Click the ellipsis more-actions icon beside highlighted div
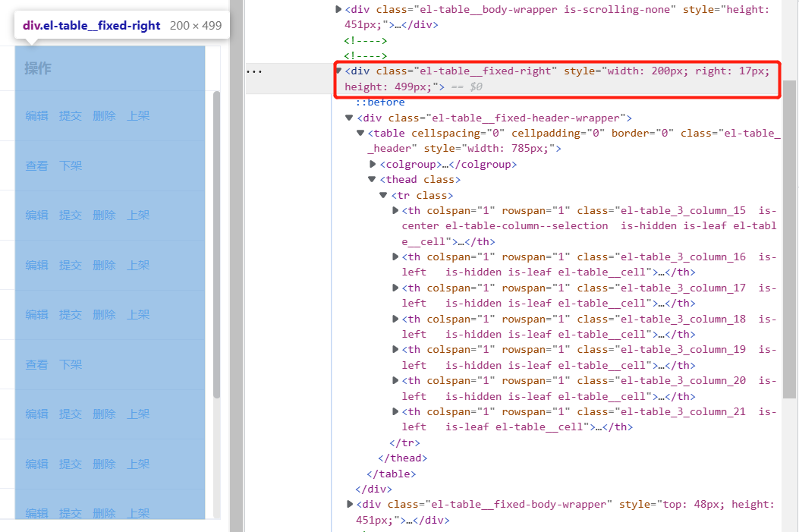The width and height of the screenshot is (799, 532). pos(254,71)
